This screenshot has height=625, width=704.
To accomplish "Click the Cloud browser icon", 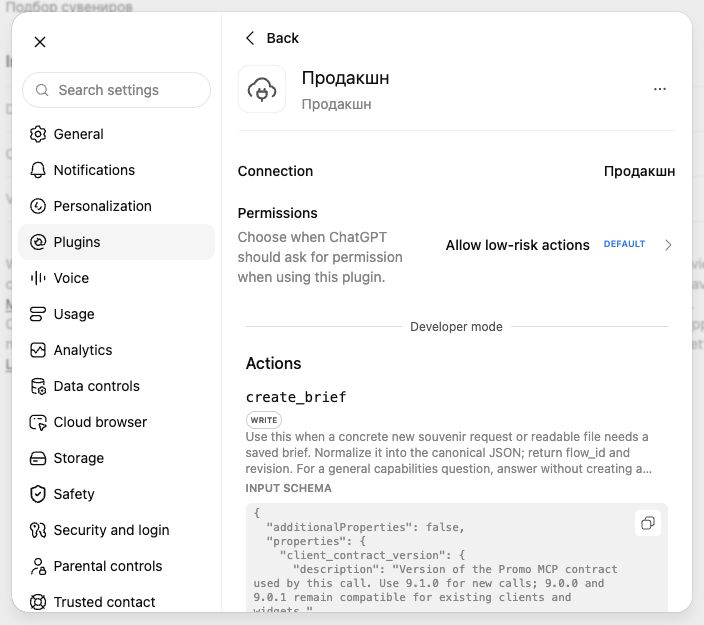I will 38,422.
